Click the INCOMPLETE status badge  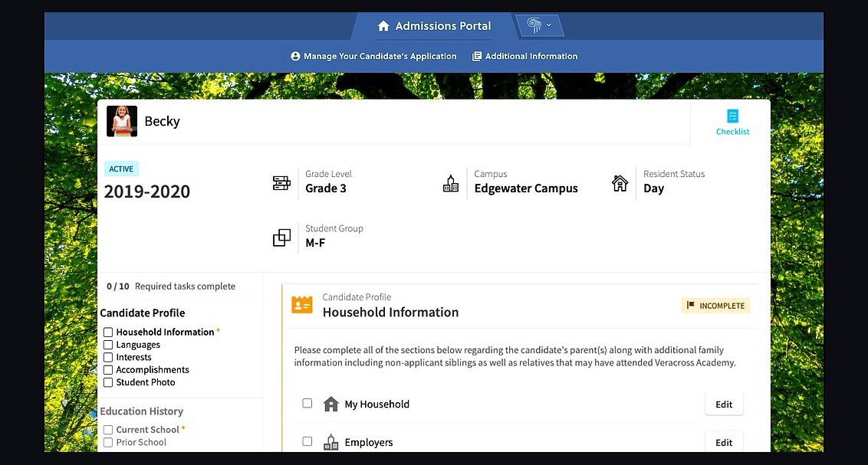click(715, 306)
